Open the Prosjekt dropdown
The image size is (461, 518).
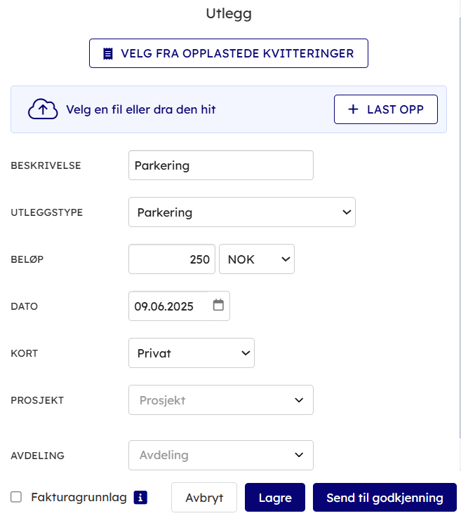click(x=221, y=400)
